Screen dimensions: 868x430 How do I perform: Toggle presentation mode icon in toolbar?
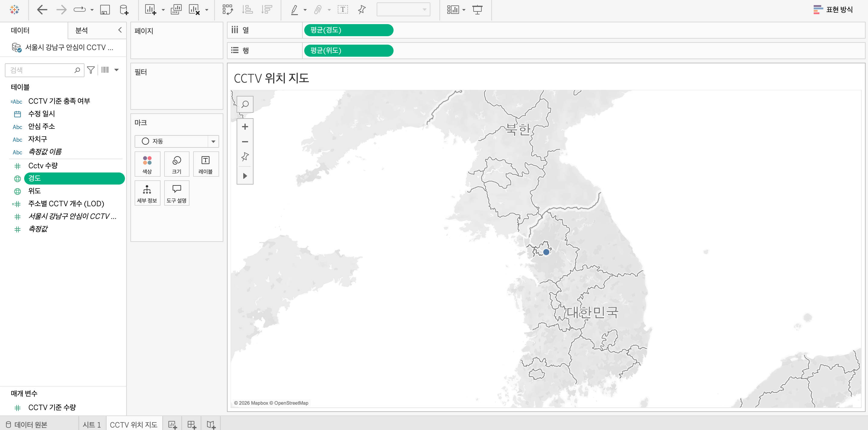[x=477, y=10]
